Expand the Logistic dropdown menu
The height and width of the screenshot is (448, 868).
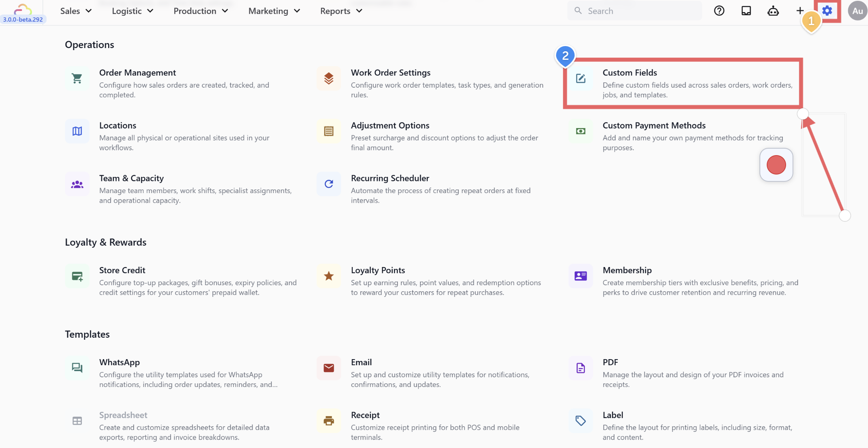click(x=132, y=11)
